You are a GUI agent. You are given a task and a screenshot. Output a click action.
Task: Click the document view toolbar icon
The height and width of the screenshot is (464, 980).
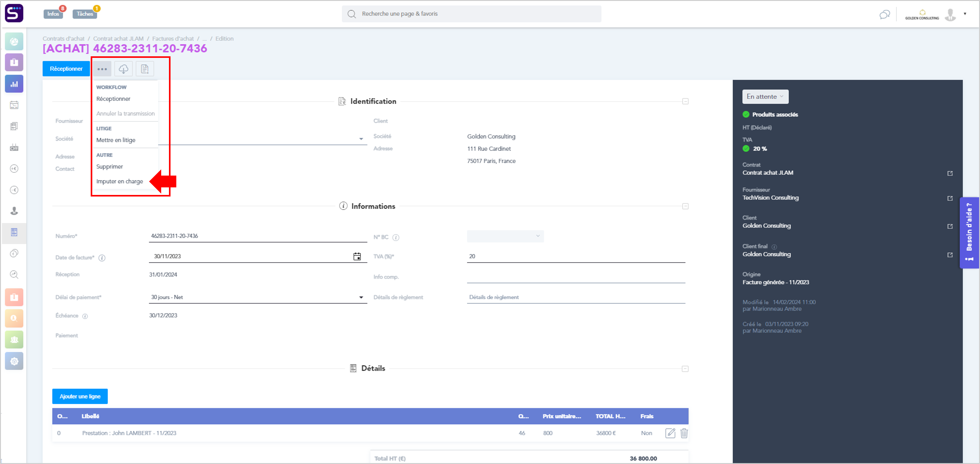point(145,69)
